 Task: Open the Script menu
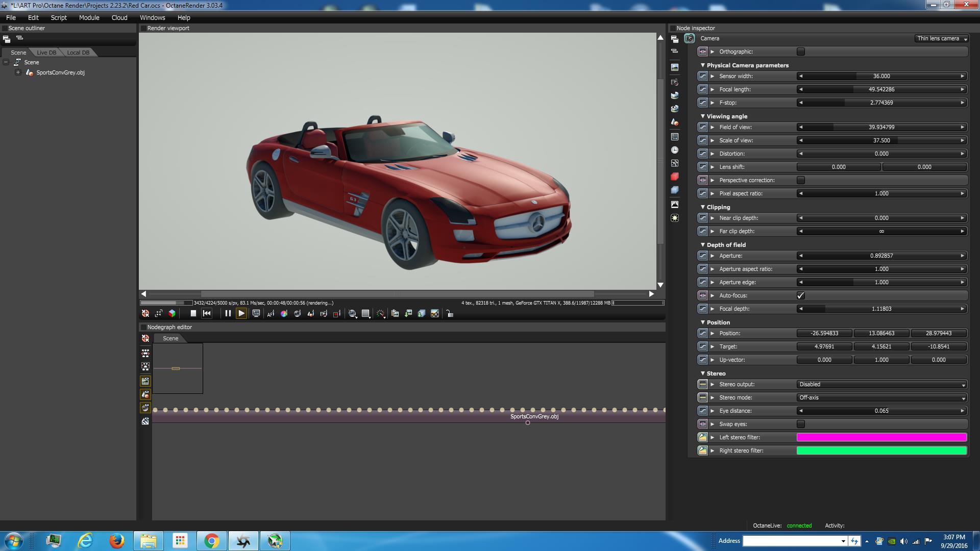click(x=59, y=17)
